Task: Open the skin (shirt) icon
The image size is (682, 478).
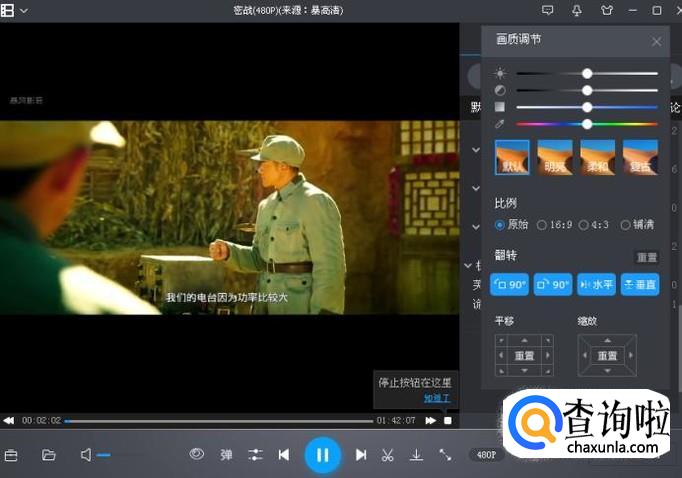Action: [x=607, y=10]
